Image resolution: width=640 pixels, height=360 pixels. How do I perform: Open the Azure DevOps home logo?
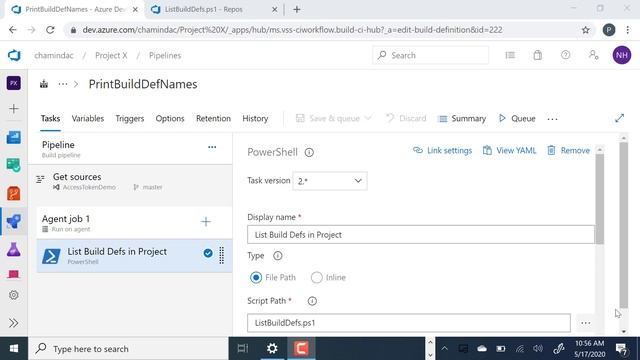click(14, 55)
